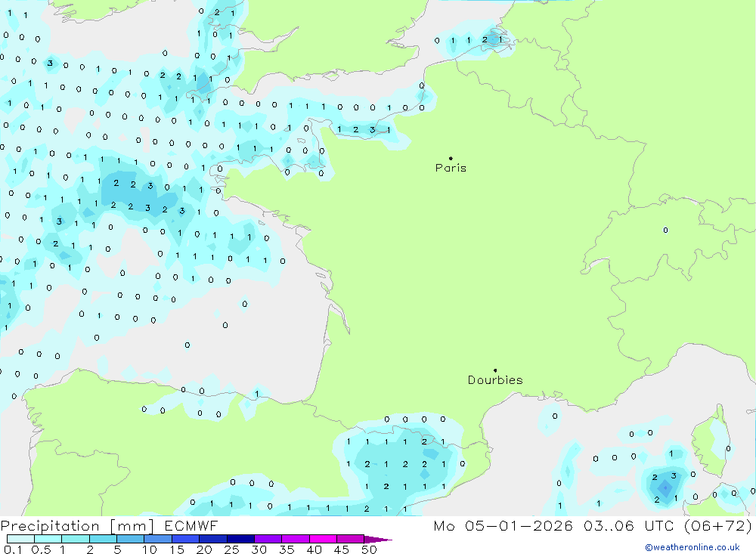Click the '0' value in Switzerland
The height and width of the screenshot is (554, 756).
pyautogui.click(x=665, y=231)
